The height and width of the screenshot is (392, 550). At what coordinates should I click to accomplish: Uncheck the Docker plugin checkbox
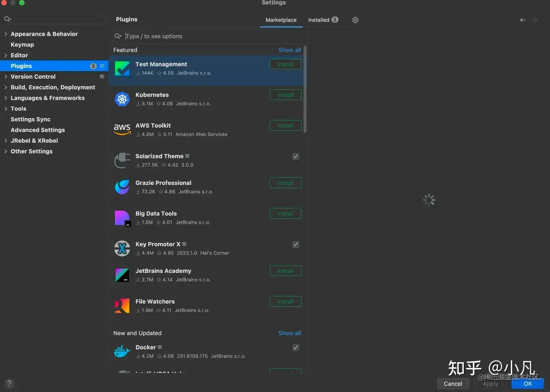(x=296, y=347)
